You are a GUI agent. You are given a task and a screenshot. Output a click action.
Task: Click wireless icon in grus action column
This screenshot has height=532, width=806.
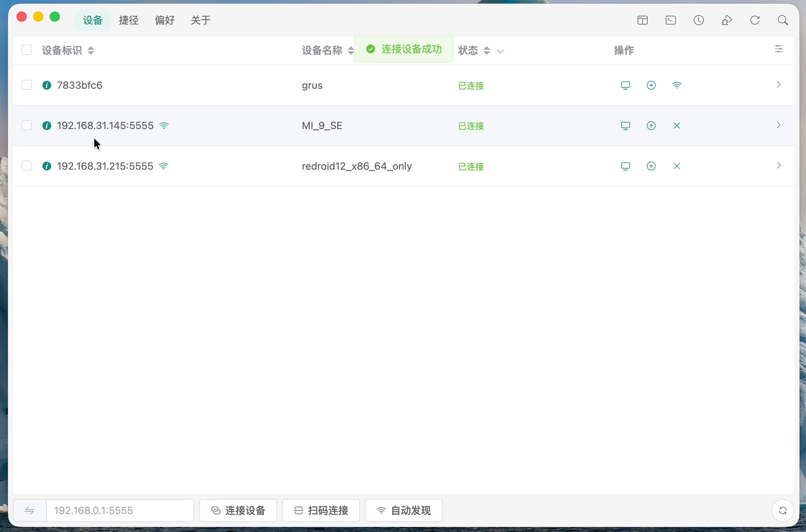[x=677, y=85]
